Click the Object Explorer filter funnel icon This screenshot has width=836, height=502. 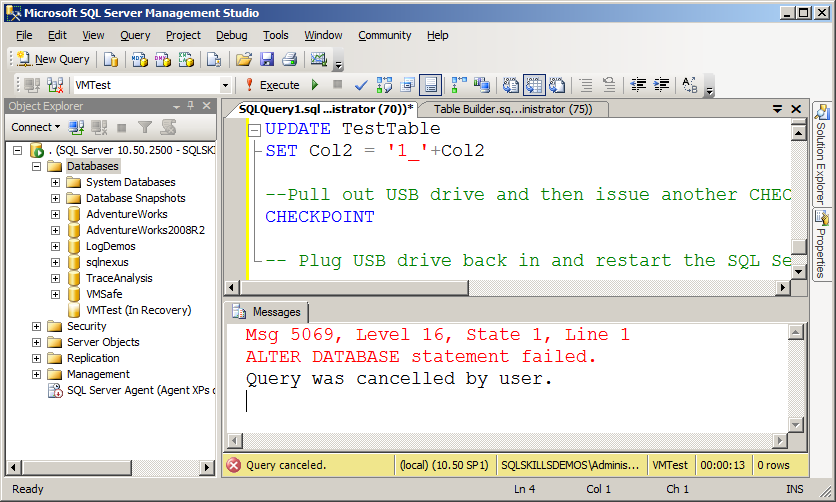pyautogui.click(x=144, y=127)
